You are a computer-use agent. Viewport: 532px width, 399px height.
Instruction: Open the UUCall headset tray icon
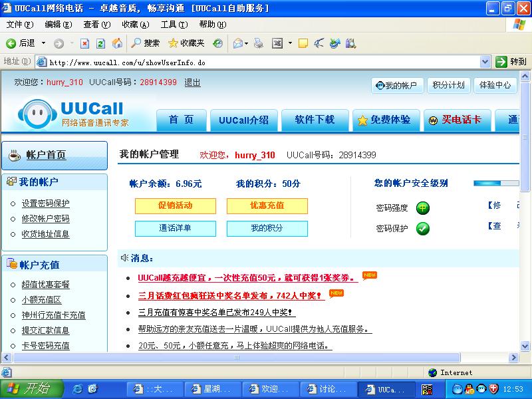[x=481, y=389]
